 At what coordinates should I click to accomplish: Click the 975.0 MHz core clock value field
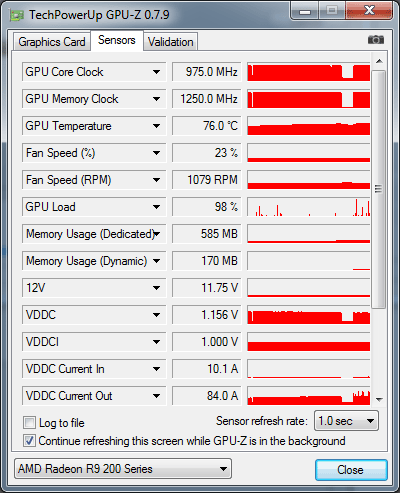click(x=207, y=72)
